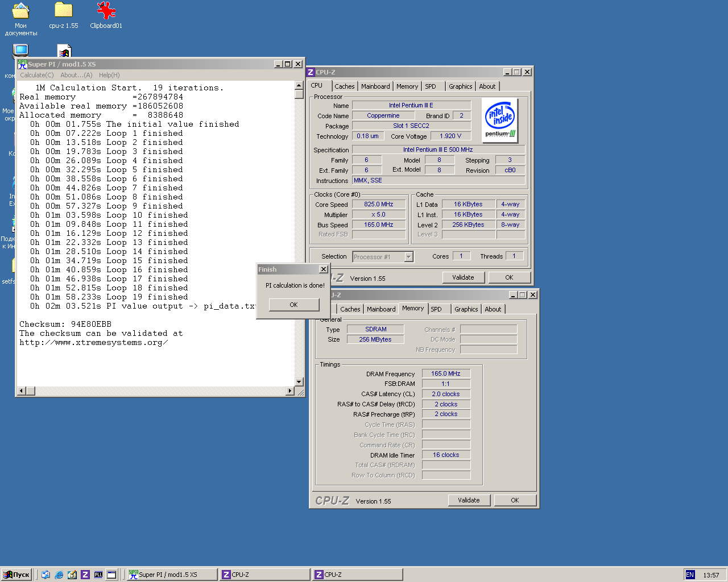Confirm OK in the Finish dialog
728x582 pixels.
(293, 305)
